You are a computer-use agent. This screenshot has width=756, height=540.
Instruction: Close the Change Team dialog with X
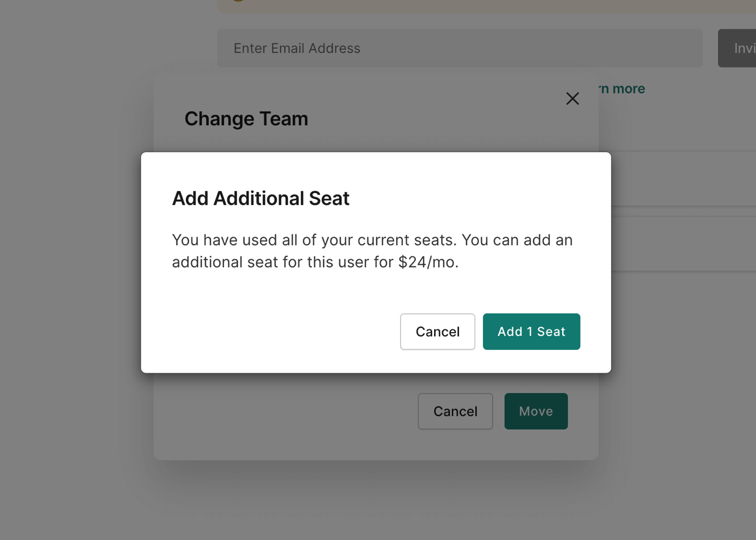[x=572, y=98]
